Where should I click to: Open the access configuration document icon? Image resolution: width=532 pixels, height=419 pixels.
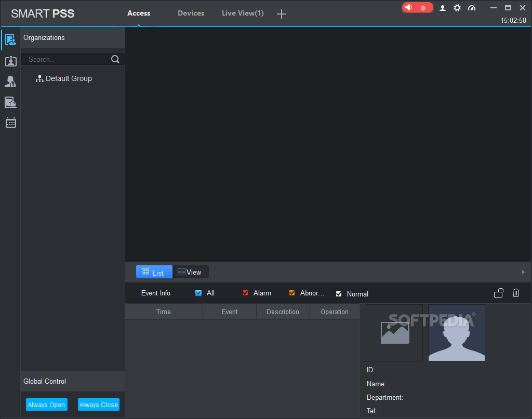click(10, 102)
